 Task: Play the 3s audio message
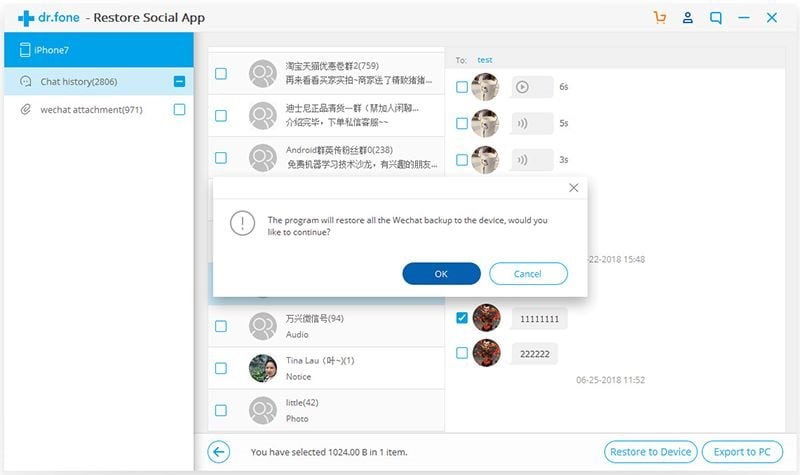coord(532,160)
